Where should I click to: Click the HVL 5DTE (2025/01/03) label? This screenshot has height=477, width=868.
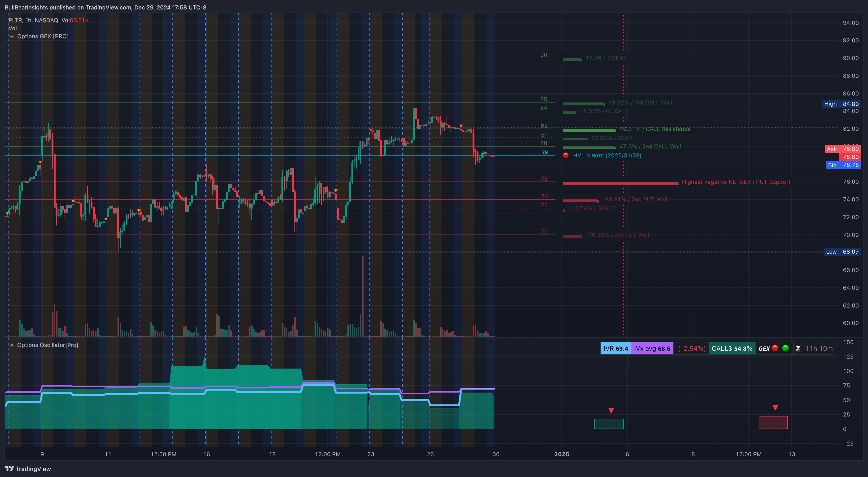[607, 155]
